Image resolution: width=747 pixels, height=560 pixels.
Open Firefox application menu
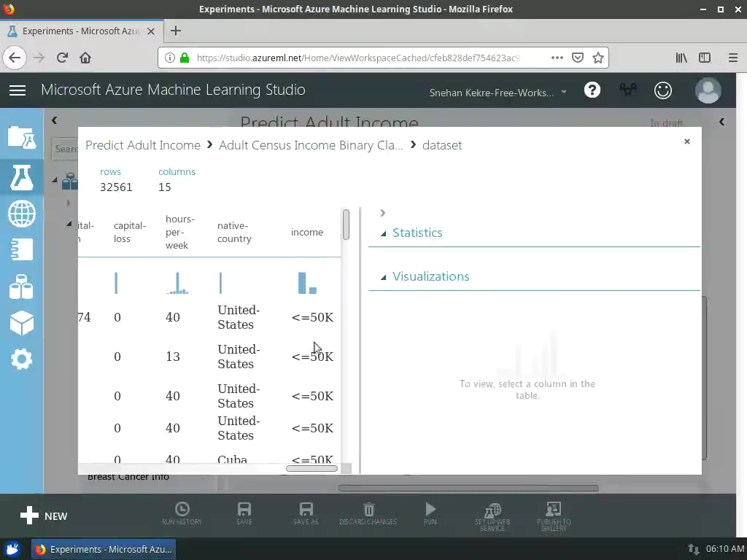(x=732, y=58)
